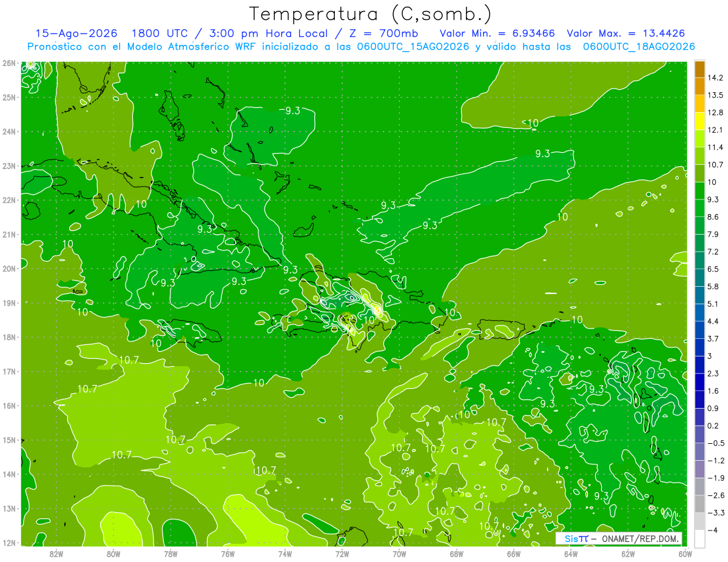The height and width of the screenshot is (562, 728).
Task: Click latitude axis label "17N"
Action: coord(9,372)
